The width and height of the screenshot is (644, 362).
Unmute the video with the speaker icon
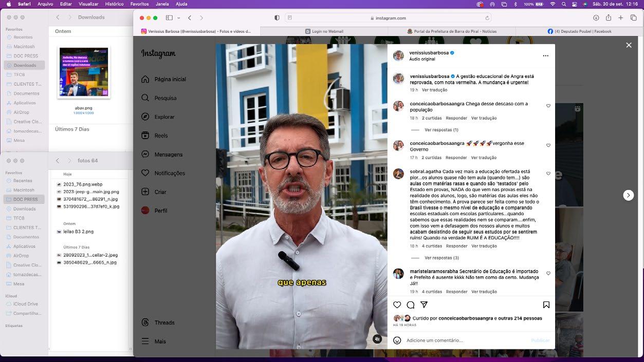pos(377,339)
